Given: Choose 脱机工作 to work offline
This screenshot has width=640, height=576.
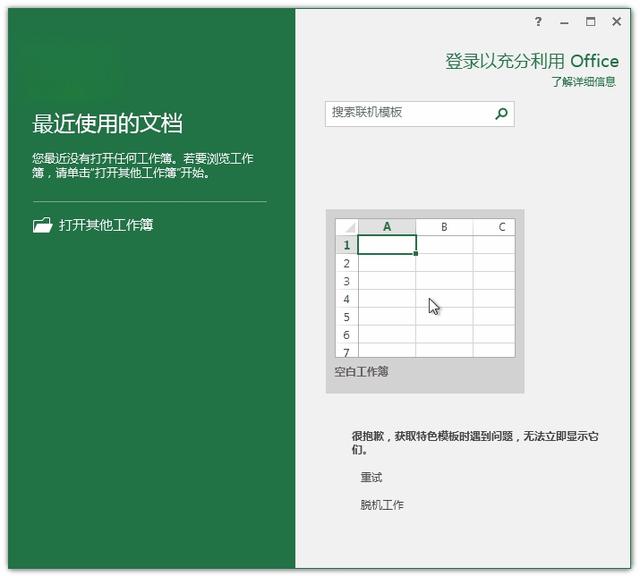Looking at the screenshot, I should pos(382,505).
